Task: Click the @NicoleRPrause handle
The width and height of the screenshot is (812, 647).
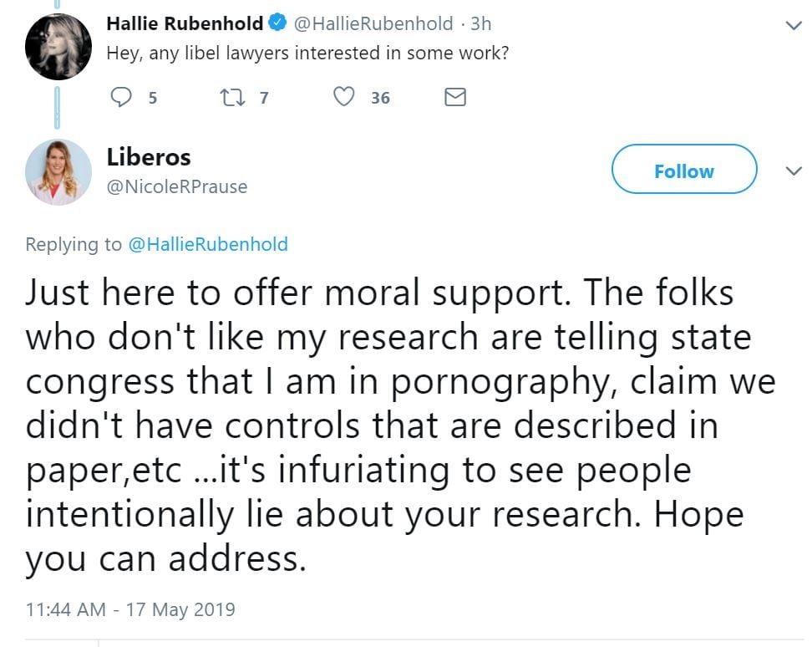Action: [x=177, y=186]
